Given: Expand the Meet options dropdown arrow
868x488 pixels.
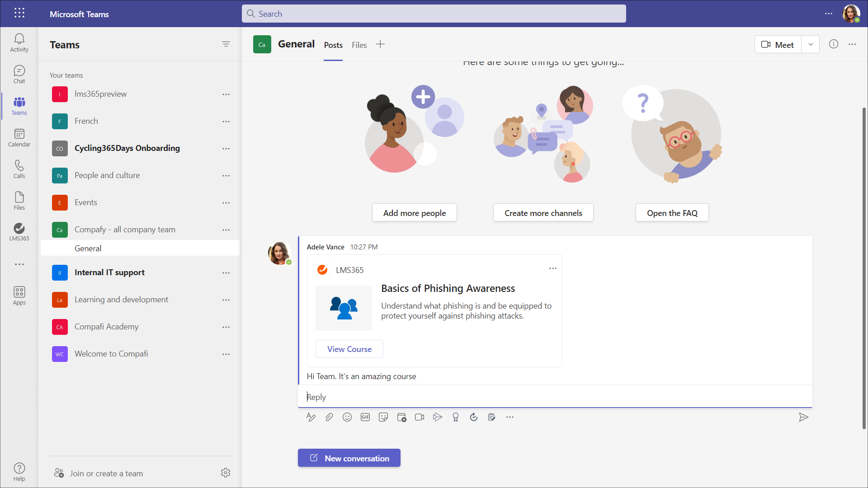Looking at the screenshot, I should click(x=811, y=44).
